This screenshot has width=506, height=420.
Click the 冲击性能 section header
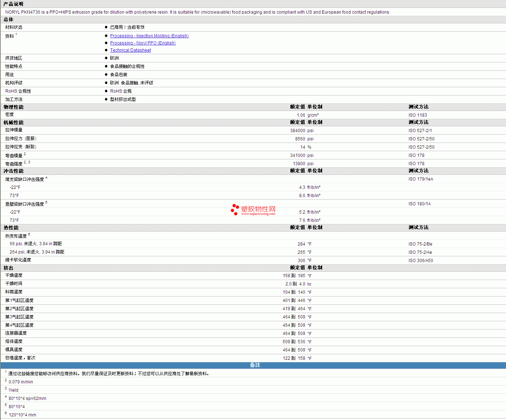click(13, 171)
